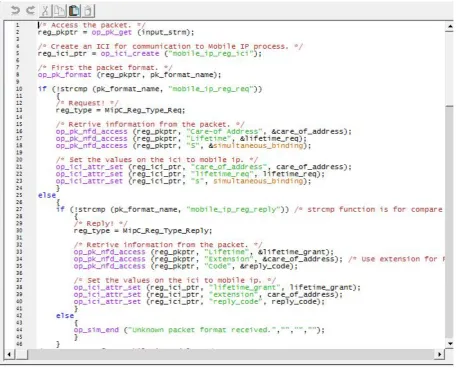Click the "Extension" string on line 34
The height and width of the screenshot is (369, 456).
pos(229,259)
